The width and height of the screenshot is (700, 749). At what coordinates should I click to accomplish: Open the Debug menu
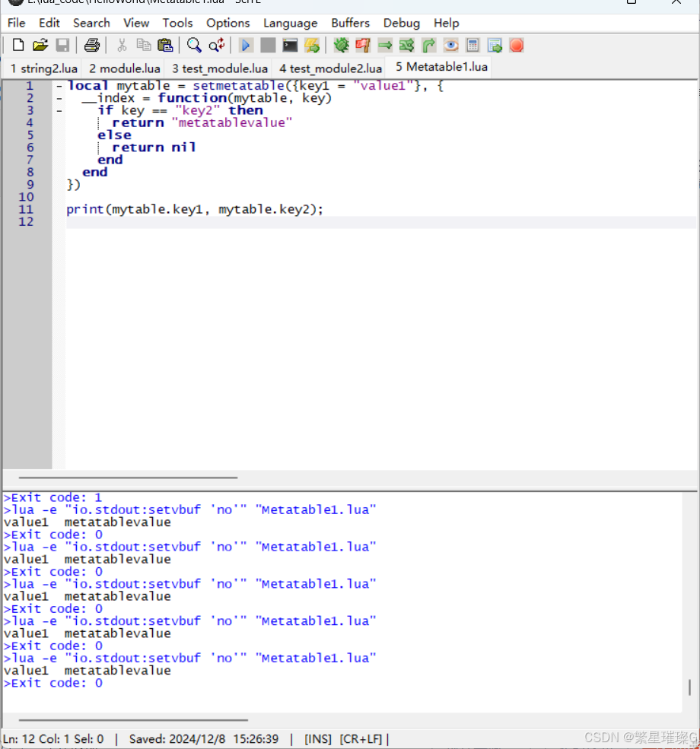pyautogui.click(x=402, y=23)
